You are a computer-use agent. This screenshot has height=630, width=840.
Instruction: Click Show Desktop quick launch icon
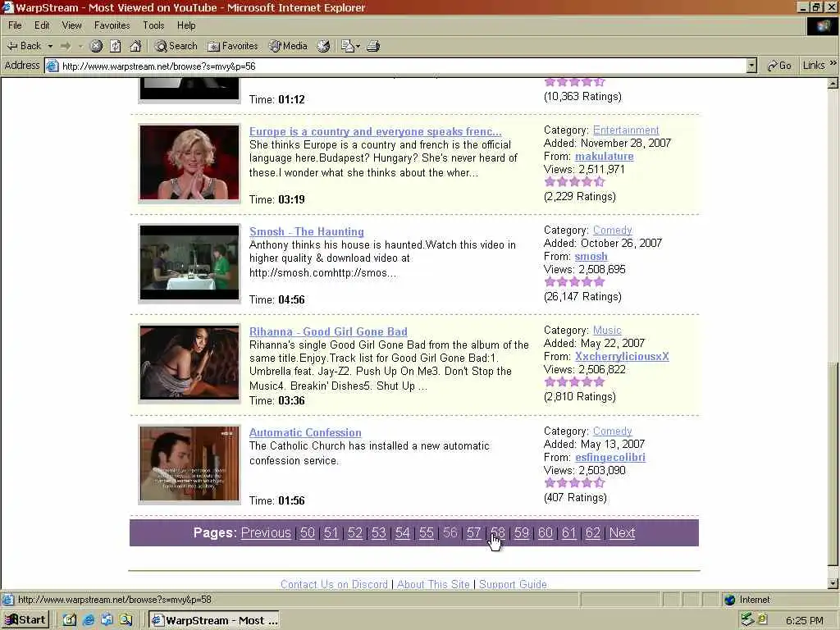70,620
